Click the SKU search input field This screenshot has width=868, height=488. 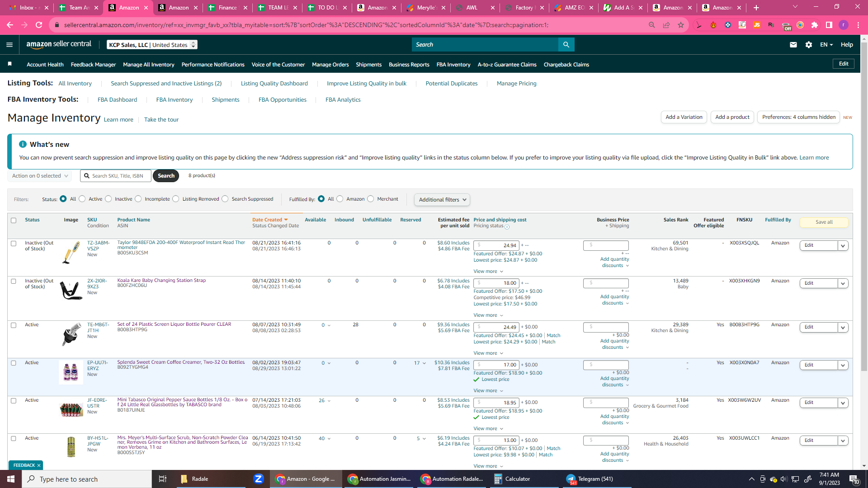pos(116,176)
